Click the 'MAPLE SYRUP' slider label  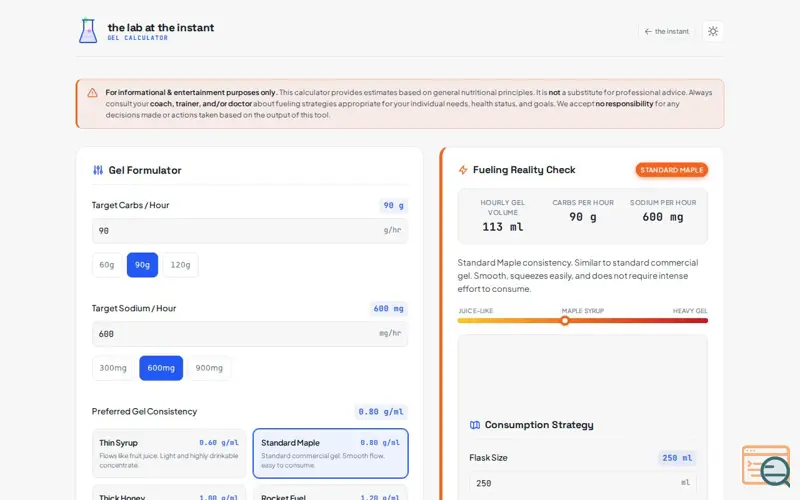click(583, 311)
